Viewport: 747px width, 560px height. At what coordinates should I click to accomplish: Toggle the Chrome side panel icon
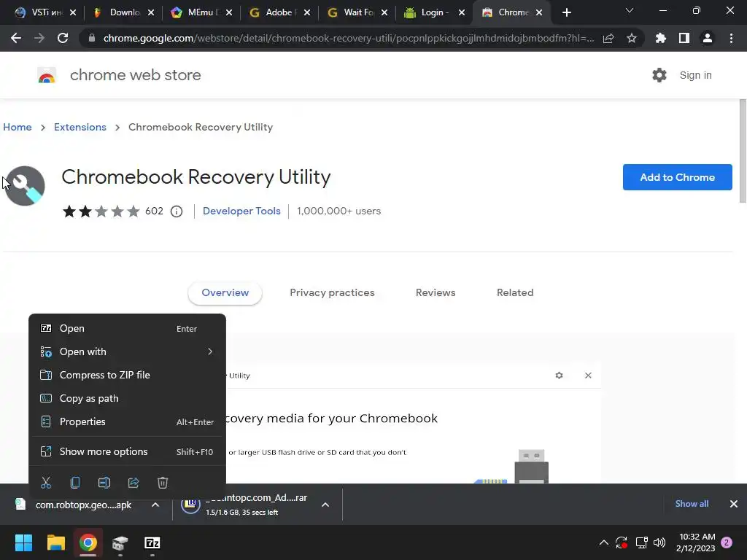684,38
